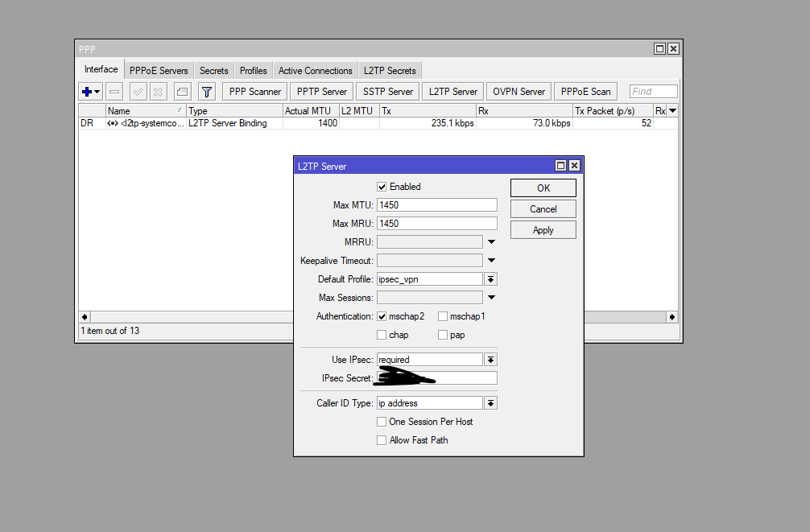Image resolution: width=810 pixels, height=532 pixels.
Task: Click the Apply button in L2TP Server
Action: 543,230
